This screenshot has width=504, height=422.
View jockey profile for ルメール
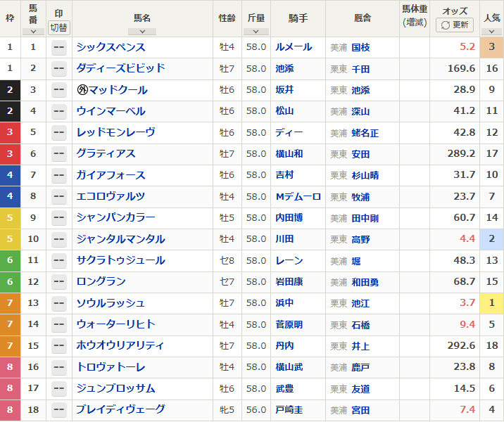[294, 48]
